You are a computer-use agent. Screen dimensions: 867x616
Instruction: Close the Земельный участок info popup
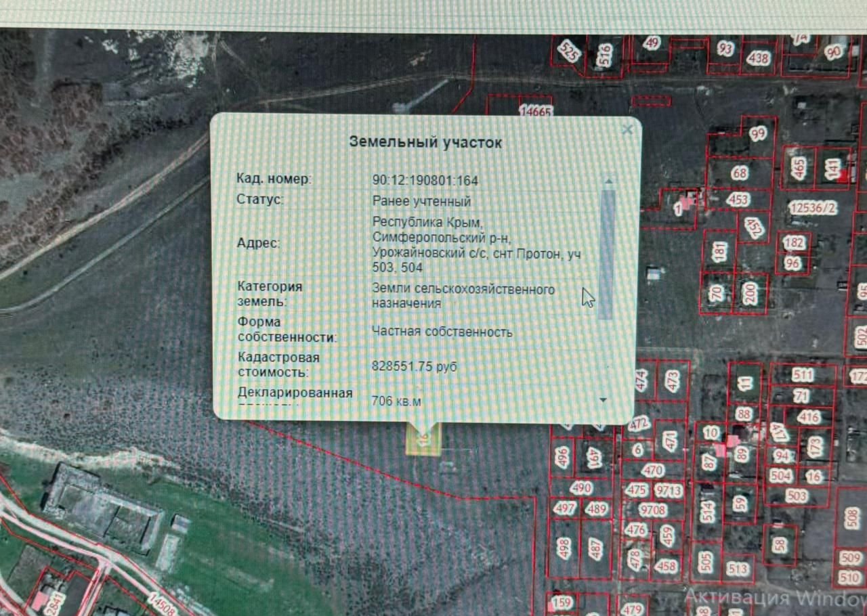coord(627,129)
